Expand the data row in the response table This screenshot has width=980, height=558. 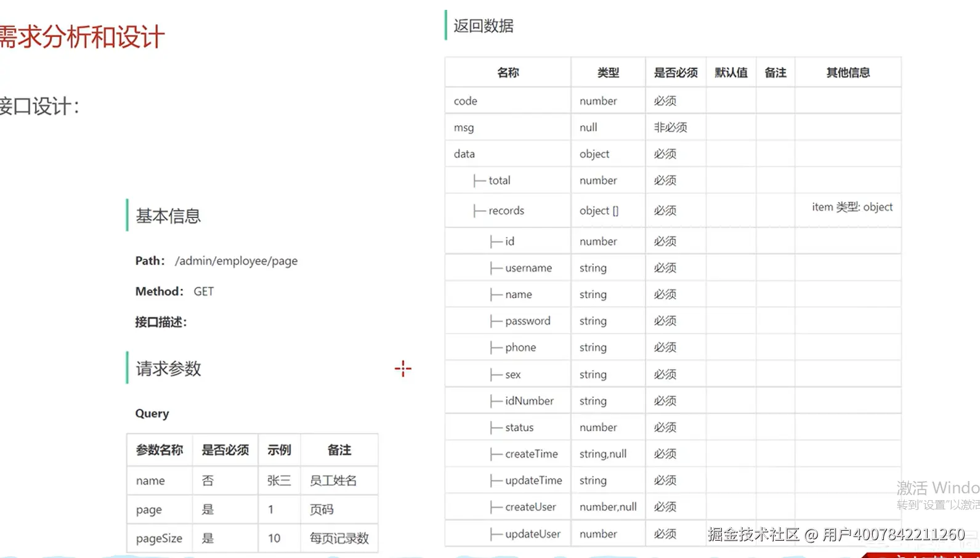(x=464, y=154)
